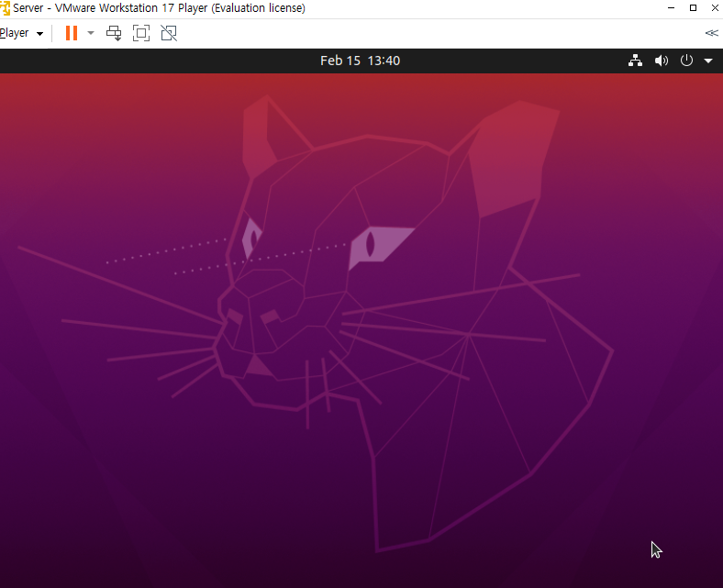Image resolution: width=723 pixels, height=588 pixels.
Task: Pause the virtual machine
Action: coord(72,33)
